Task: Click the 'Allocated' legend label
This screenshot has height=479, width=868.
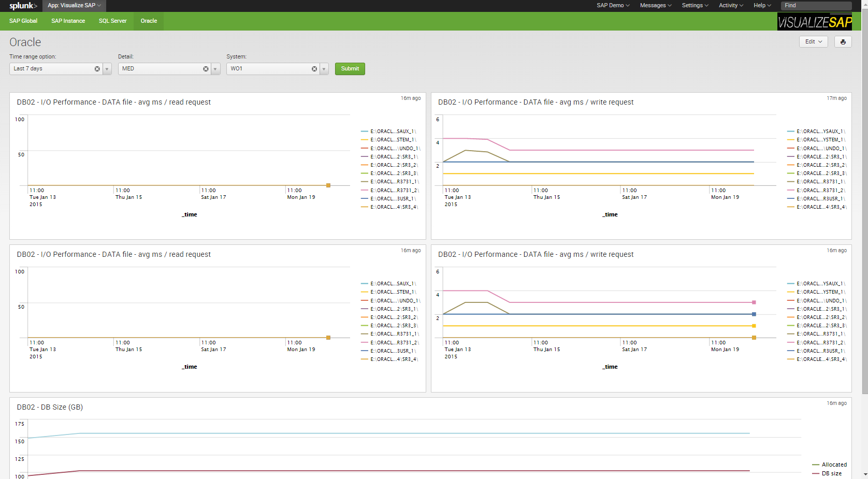Action: 834,465
